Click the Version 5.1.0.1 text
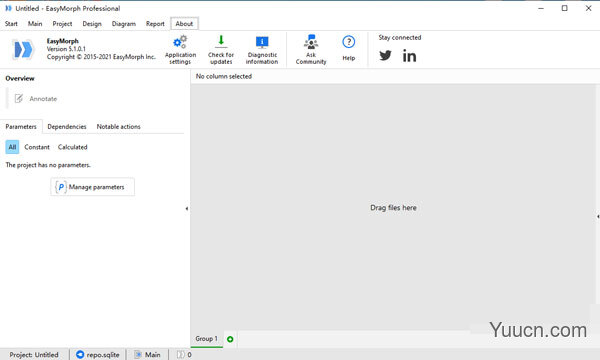600x360 pixels. tap(66, 49)
